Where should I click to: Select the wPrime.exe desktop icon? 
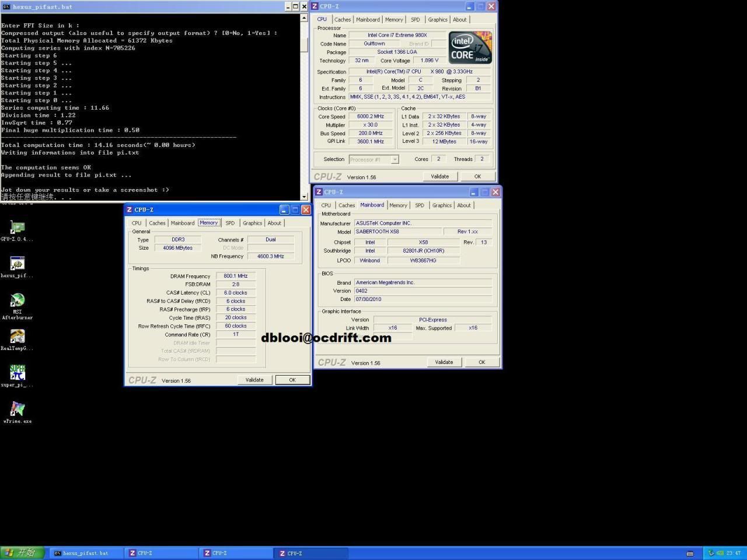coord(17,409)
